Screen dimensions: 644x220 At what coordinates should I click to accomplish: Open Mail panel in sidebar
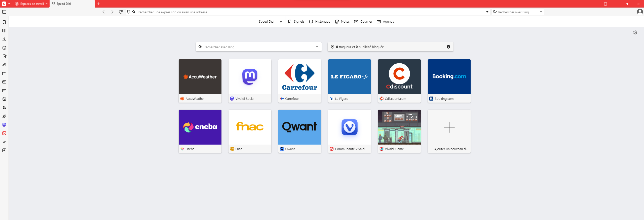(x=4, y=82)
